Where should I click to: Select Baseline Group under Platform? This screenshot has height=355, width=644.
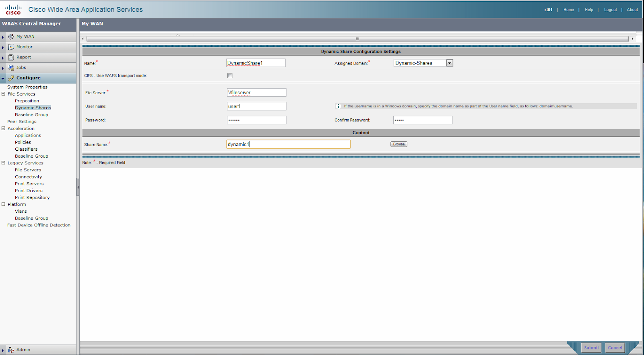[31, 218]
